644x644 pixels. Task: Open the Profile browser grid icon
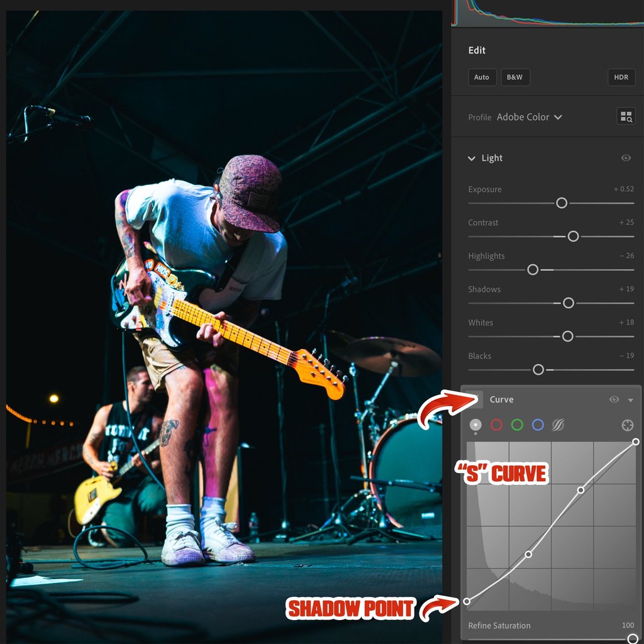tap(626, 116)
